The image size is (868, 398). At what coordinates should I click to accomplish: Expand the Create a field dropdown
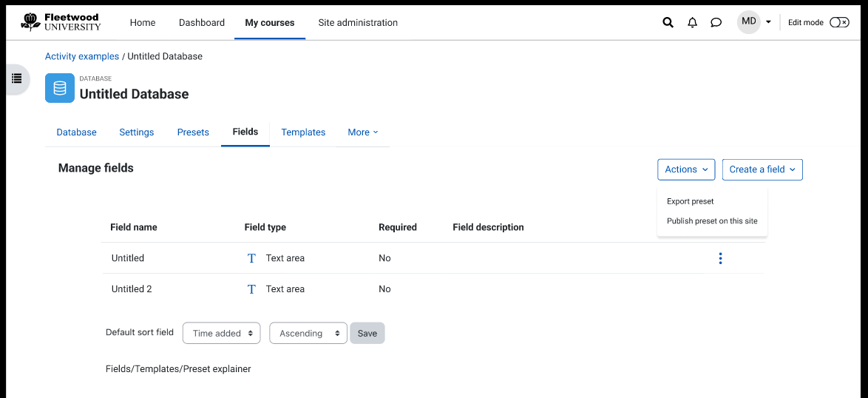[x=762, y=169]
